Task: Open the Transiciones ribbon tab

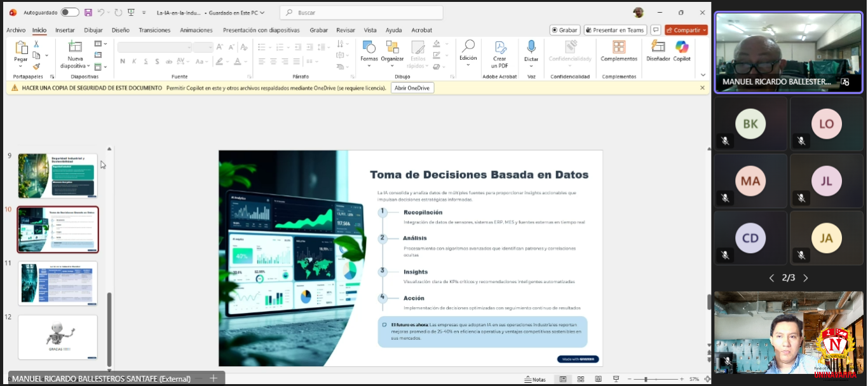Action: coord(154,30)
